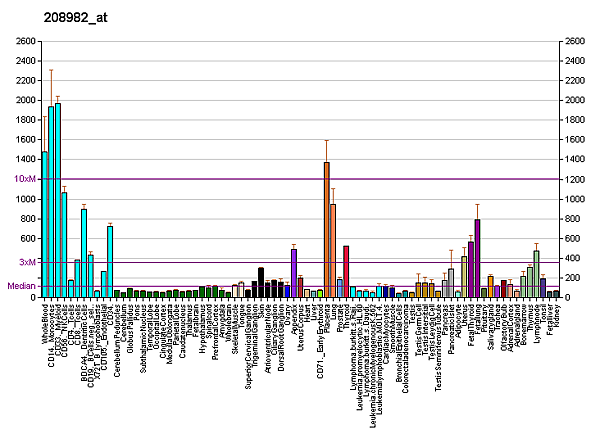The height and width of the screenshot is (434, 600).
Task: Click the 1000 tick on right axis
Action: [575, 199]
